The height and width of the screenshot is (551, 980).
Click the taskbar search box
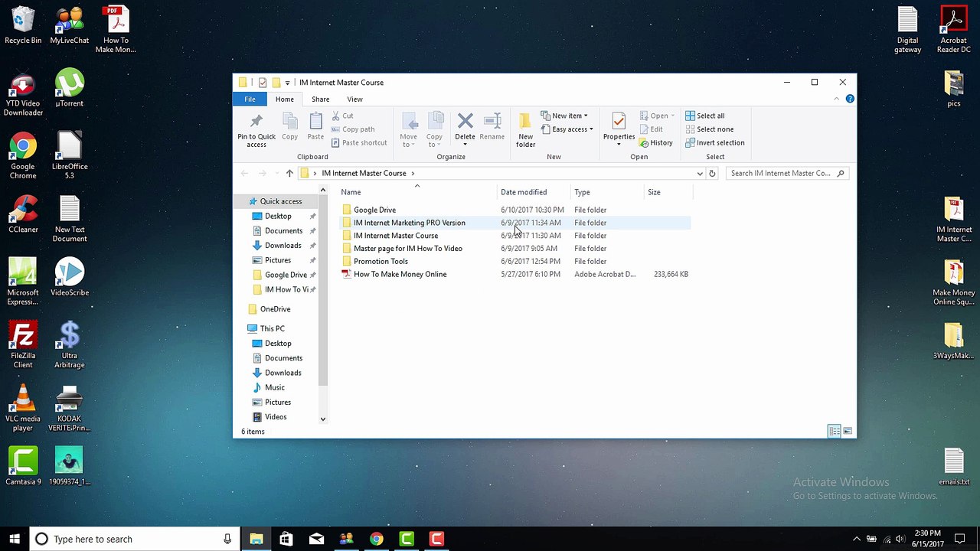point(134,539)
